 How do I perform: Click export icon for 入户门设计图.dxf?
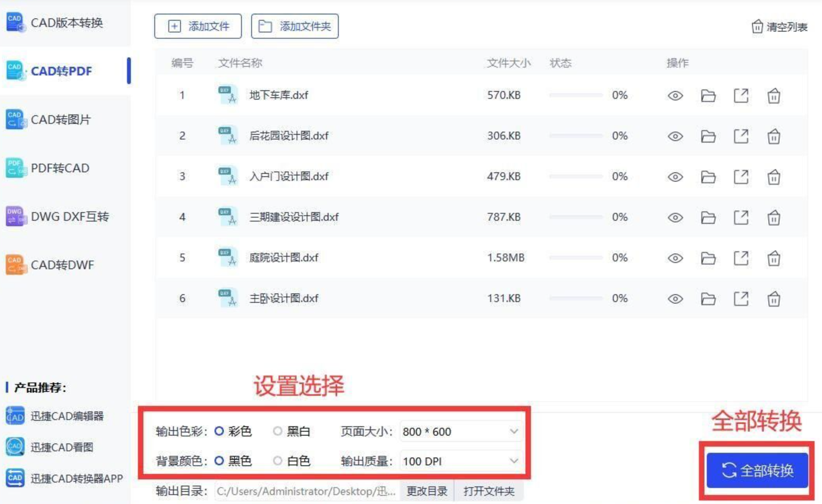coord(741,177)
